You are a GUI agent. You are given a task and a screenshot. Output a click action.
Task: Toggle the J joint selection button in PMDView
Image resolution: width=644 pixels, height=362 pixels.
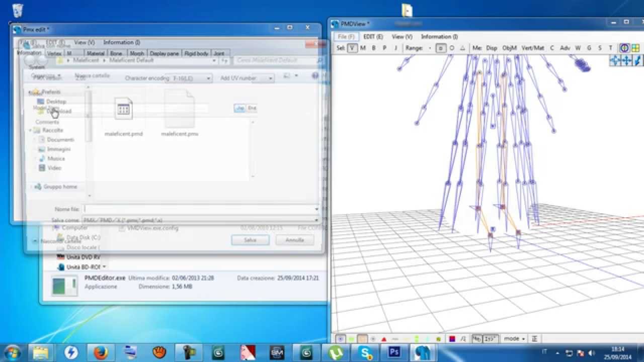pyautogui.click(x=395, y=48)
